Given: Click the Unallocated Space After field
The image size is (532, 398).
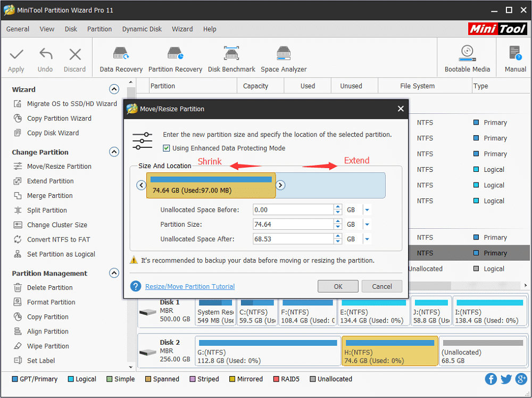Looking at the screenshot, I should coord(294,239).
